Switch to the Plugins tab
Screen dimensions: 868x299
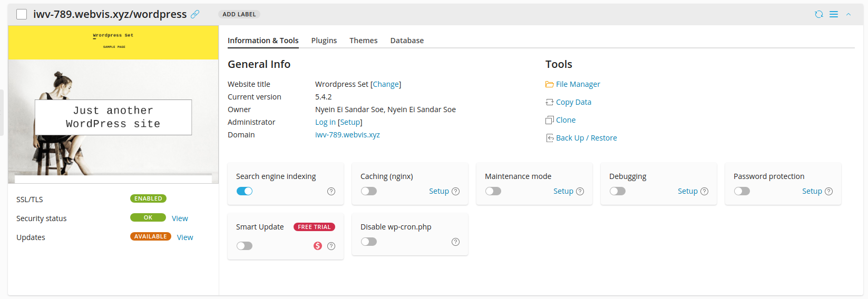324,41
